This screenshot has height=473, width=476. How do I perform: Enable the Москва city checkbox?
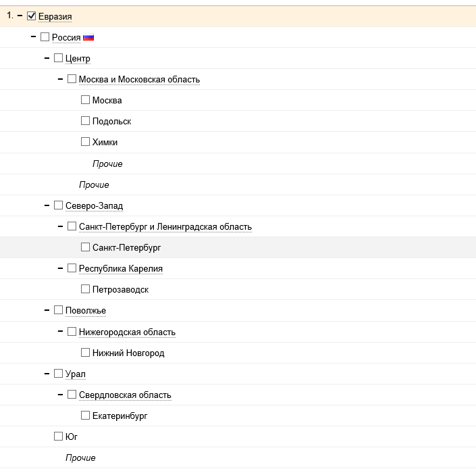[x=85, y=100]
